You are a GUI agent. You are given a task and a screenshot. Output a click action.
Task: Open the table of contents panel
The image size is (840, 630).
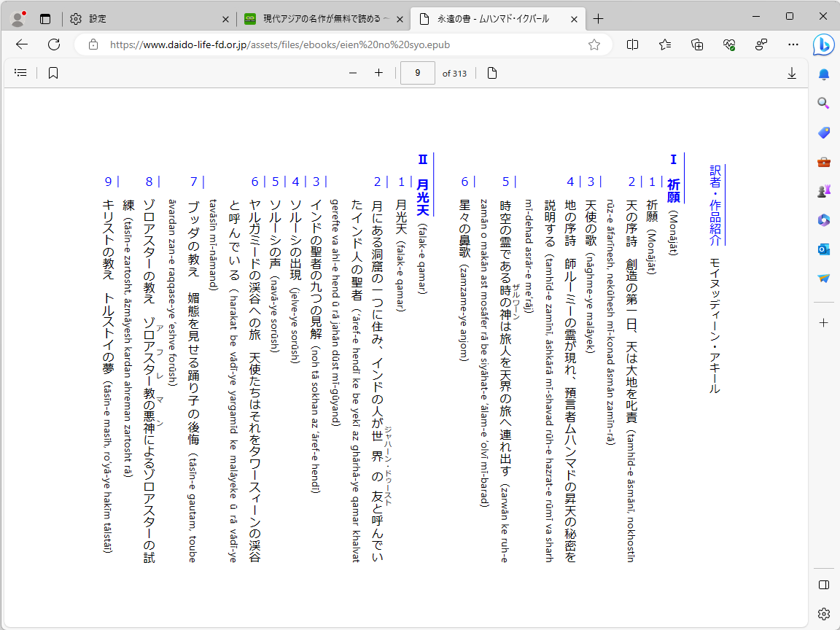click(20, 72)
